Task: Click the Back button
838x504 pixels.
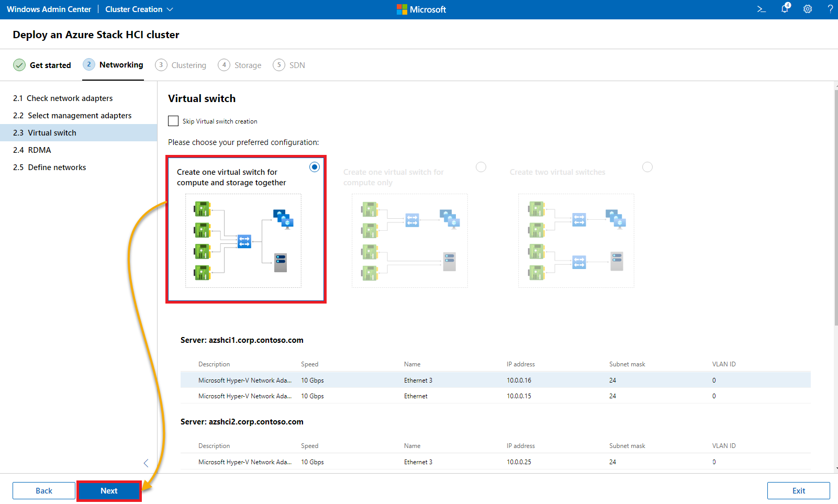Action: pyautogui.click(x=44, y=491)
